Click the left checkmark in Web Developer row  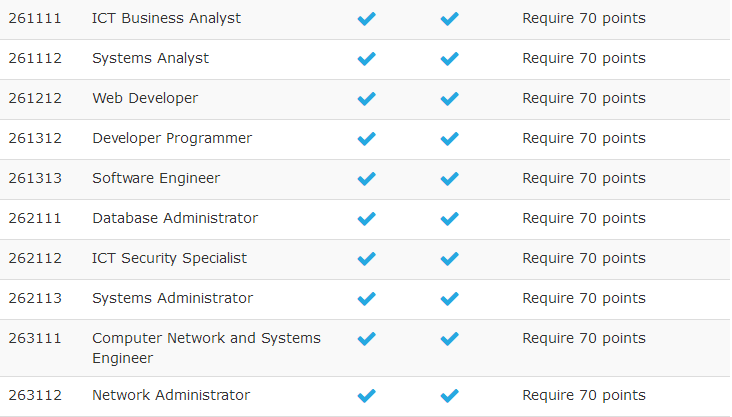(366, 99)
